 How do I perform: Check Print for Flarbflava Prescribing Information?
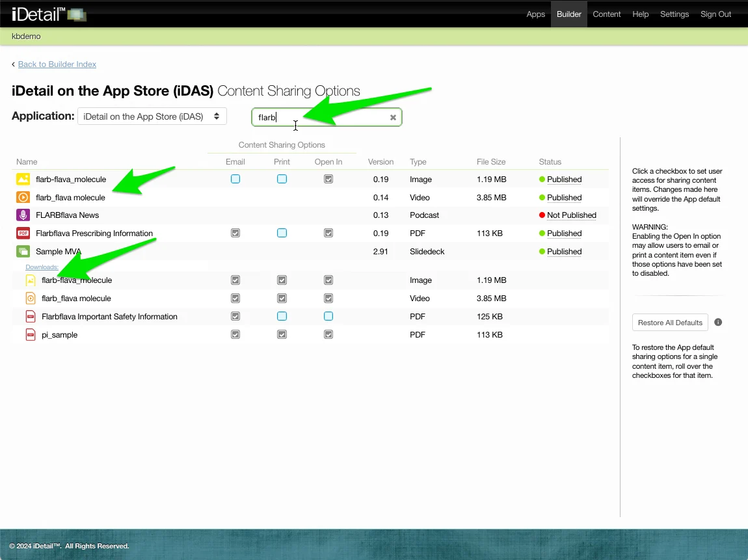click(x=282, y=233)
